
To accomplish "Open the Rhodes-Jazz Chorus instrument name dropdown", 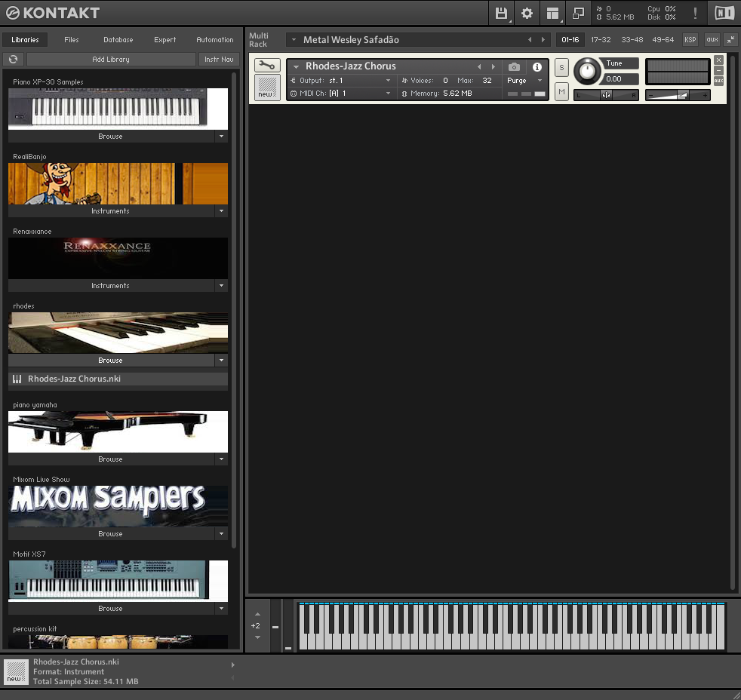I will [296, 66].
